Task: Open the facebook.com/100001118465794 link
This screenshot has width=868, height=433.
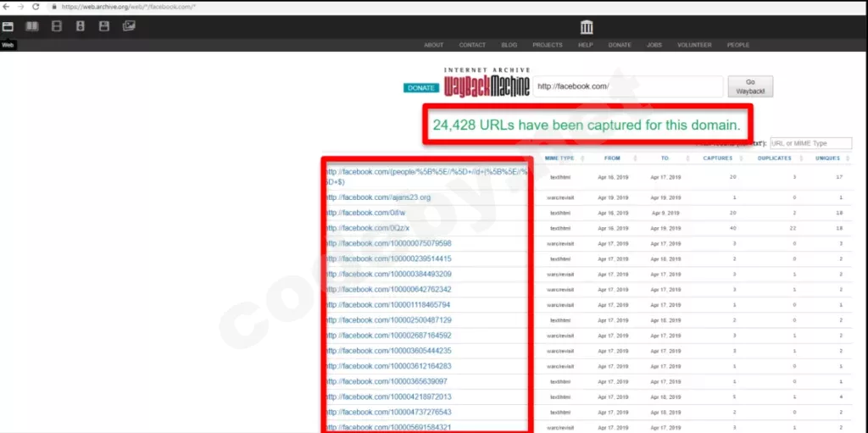Action: click(x=388, y=304)
